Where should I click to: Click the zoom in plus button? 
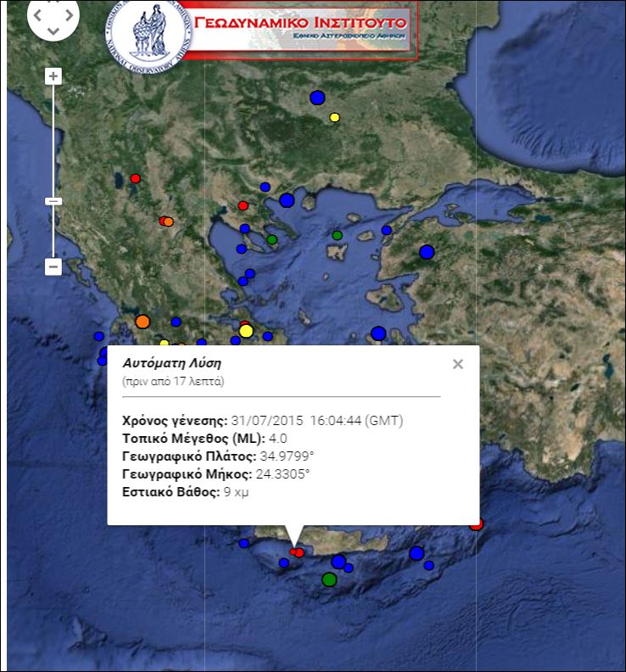53,76
